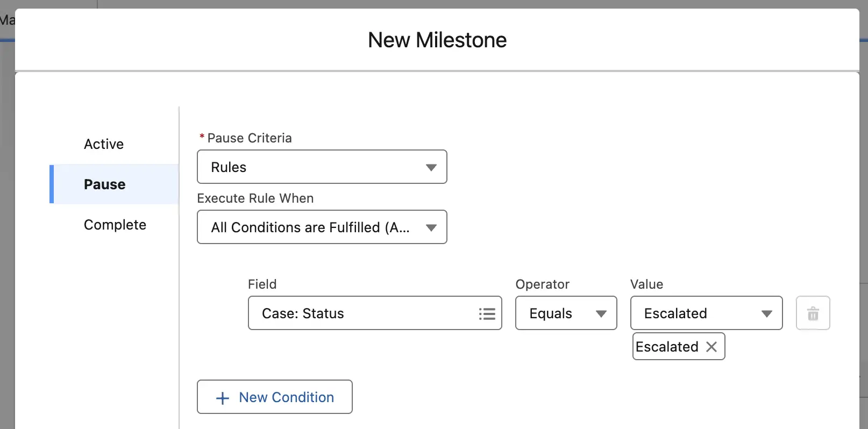Click the Case: Status field input

click(x=375, y=313)
